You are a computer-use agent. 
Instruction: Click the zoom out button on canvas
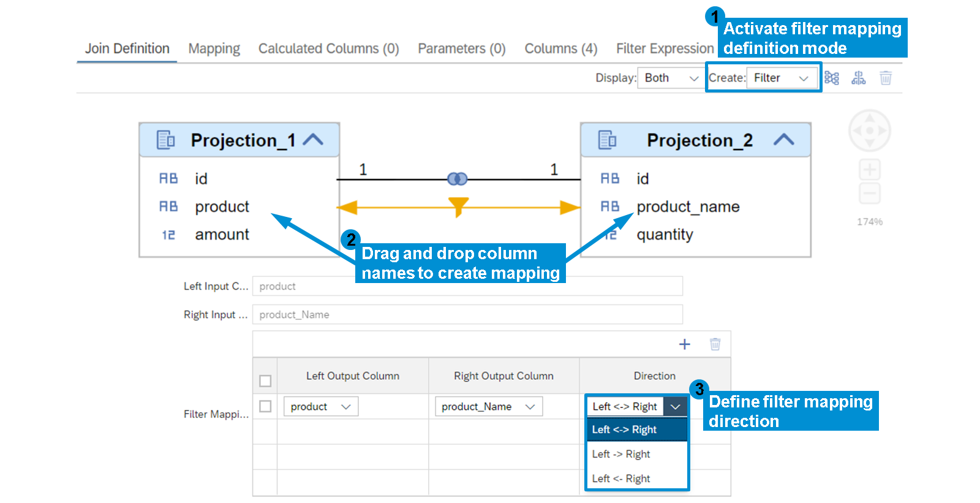point(869,194)
